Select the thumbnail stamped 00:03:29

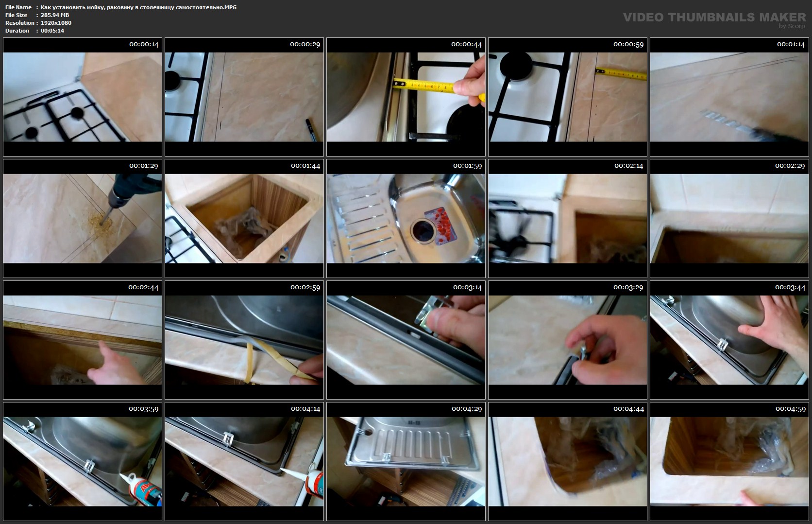pyautogui.click(x=568, y=340)
